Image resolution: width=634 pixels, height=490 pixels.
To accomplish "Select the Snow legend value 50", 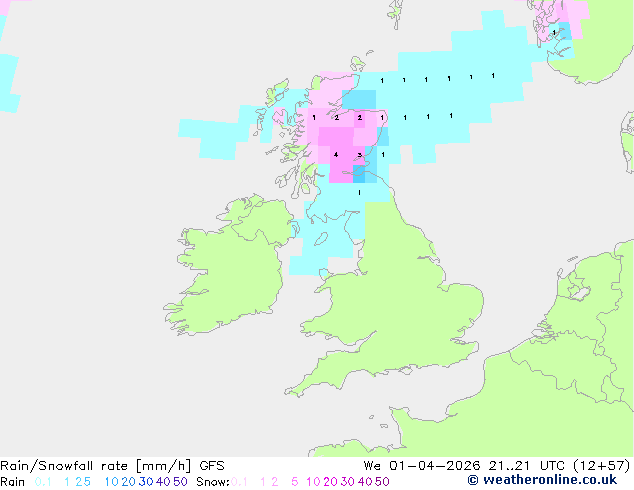I will point(383,482).
